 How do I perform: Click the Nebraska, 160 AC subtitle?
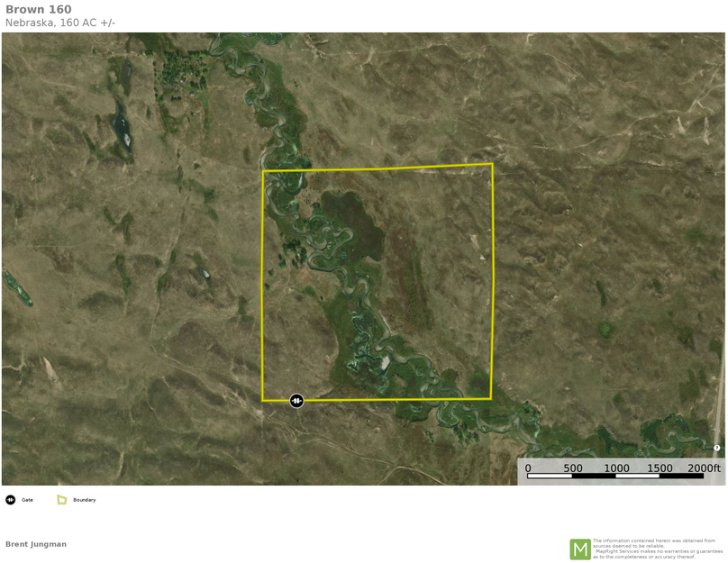click(x=60, y=23)
